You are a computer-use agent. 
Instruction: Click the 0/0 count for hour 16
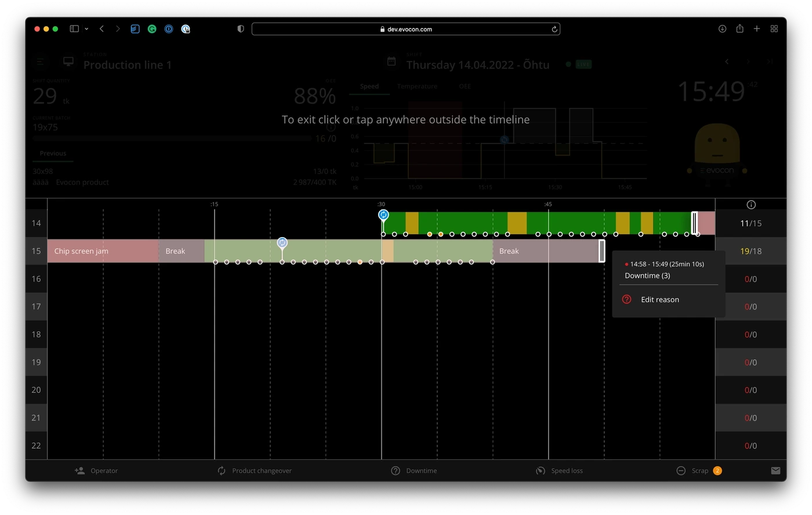click(x=751, y=279)
